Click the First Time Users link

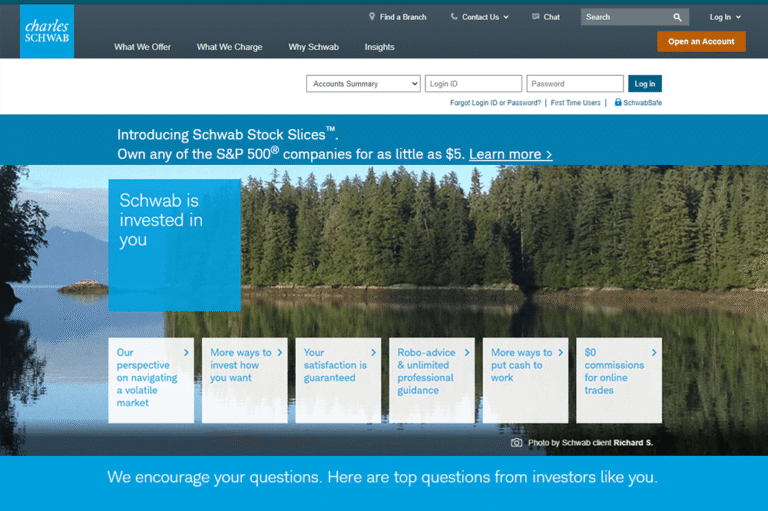pyautogui.click(x=576, y=103)
